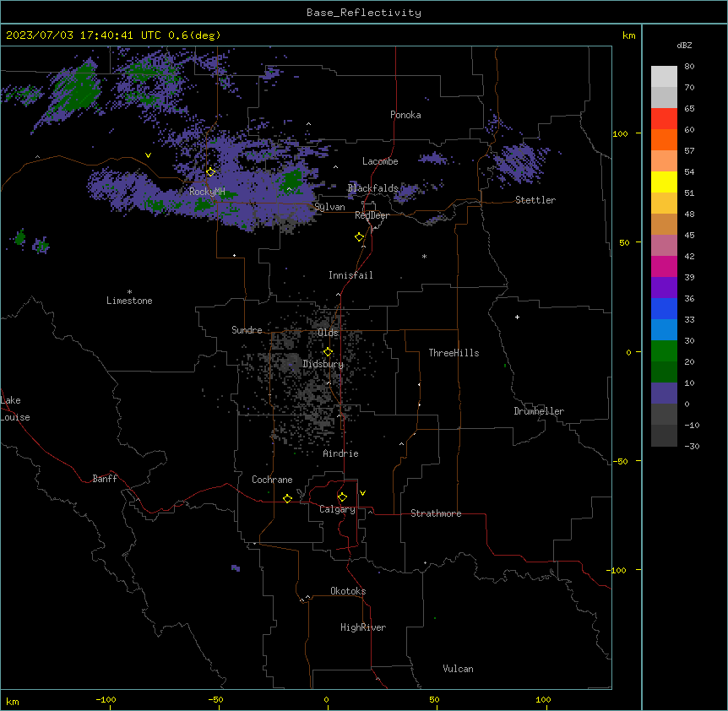The image size is (728, 711).
Task: Click the Lacombe city label
Action: pos(380,161)
